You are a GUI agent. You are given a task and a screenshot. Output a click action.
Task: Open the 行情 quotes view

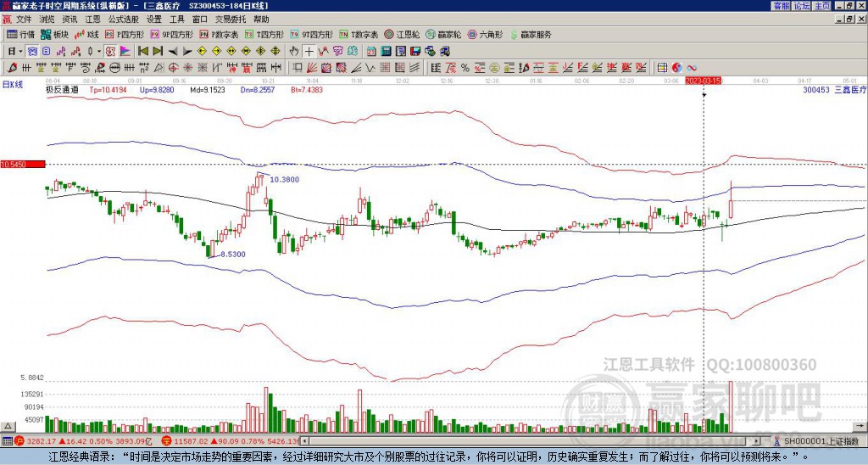(x=21, y=34)
